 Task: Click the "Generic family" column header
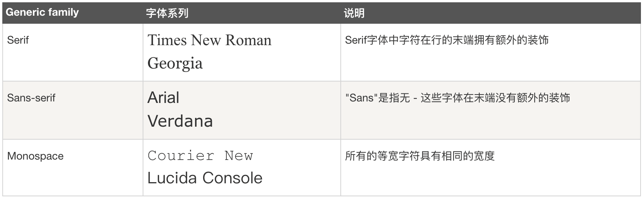[x=42, y=13]
